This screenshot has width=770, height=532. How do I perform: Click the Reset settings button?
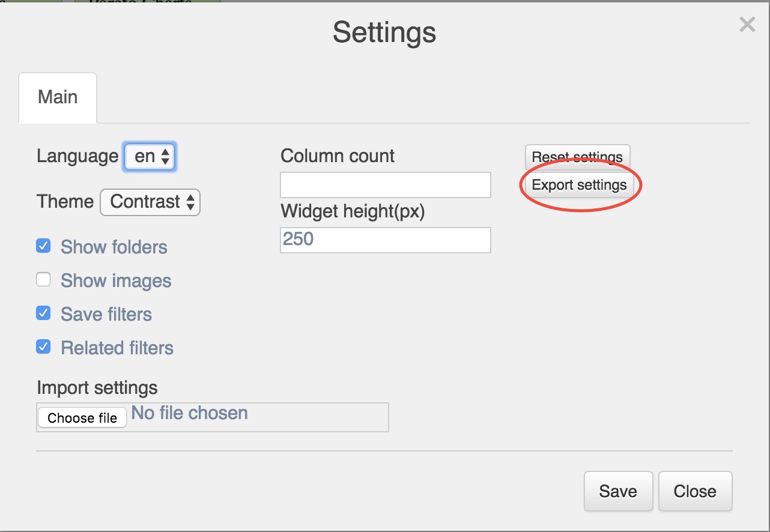pyautogui.click(x=577, y=157)
